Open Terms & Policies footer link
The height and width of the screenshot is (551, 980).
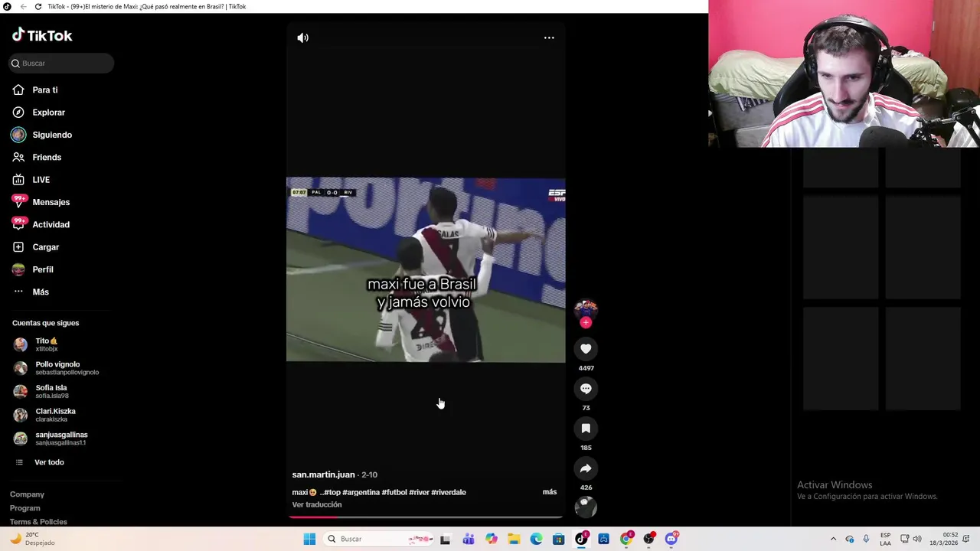[x=38, y=522]
